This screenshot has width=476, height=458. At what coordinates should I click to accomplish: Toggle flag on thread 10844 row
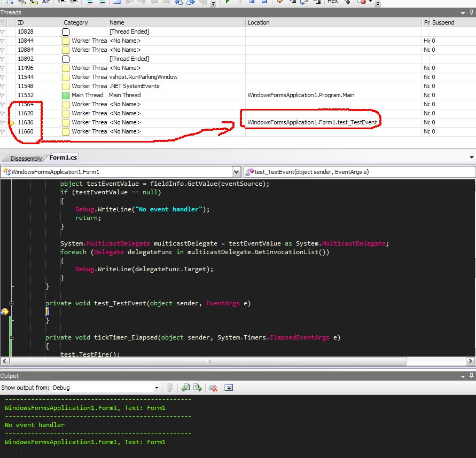coord(3,41)
